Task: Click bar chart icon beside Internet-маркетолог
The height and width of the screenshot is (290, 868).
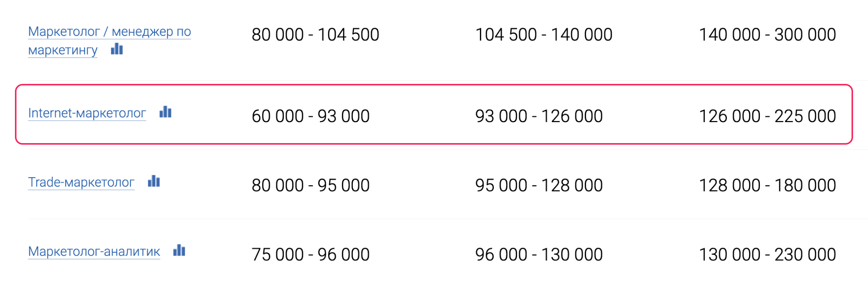Action: pyautogui.click(x=165, y=112)
